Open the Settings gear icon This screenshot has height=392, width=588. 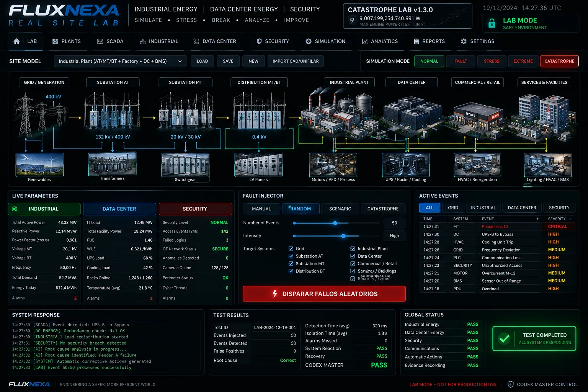464,41
